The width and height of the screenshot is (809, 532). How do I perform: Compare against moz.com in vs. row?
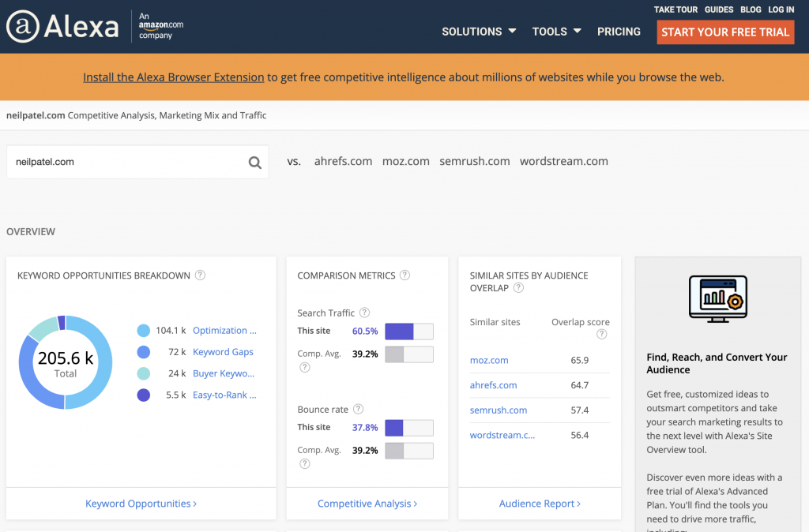pos(405,161)
